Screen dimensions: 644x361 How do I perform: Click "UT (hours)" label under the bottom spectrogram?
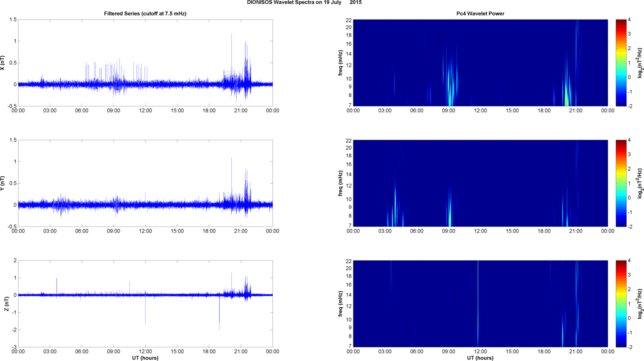coord(480,358)
